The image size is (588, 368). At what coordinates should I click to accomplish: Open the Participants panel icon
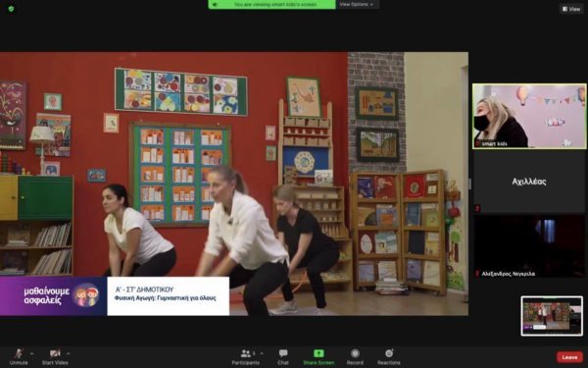click(246, 353)
